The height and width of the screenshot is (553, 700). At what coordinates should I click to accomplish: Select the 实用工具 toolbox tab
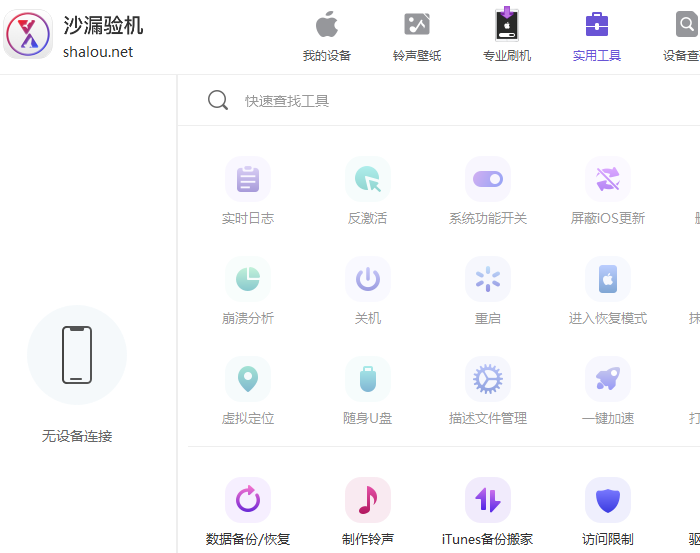(x=597, y=36)
